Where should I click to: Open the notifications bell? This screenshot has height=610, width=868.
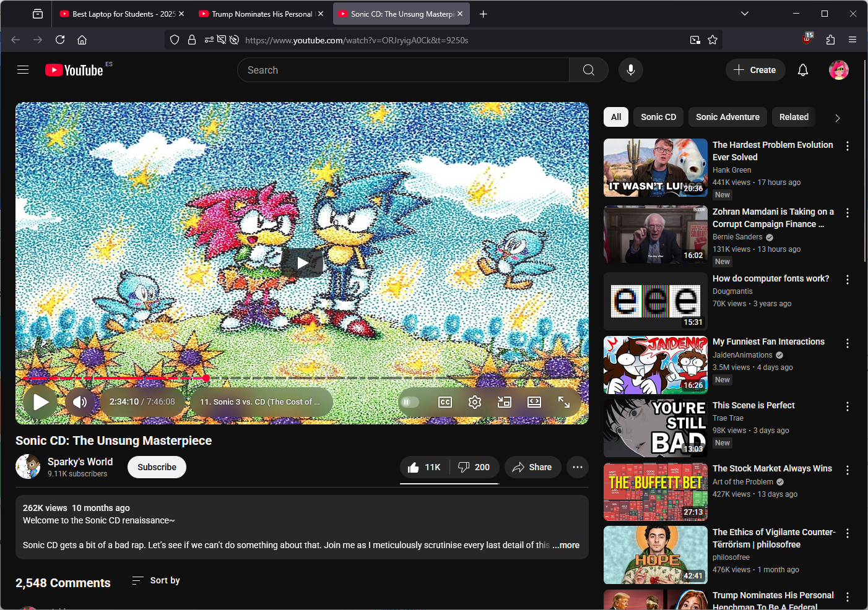[802, 70]
